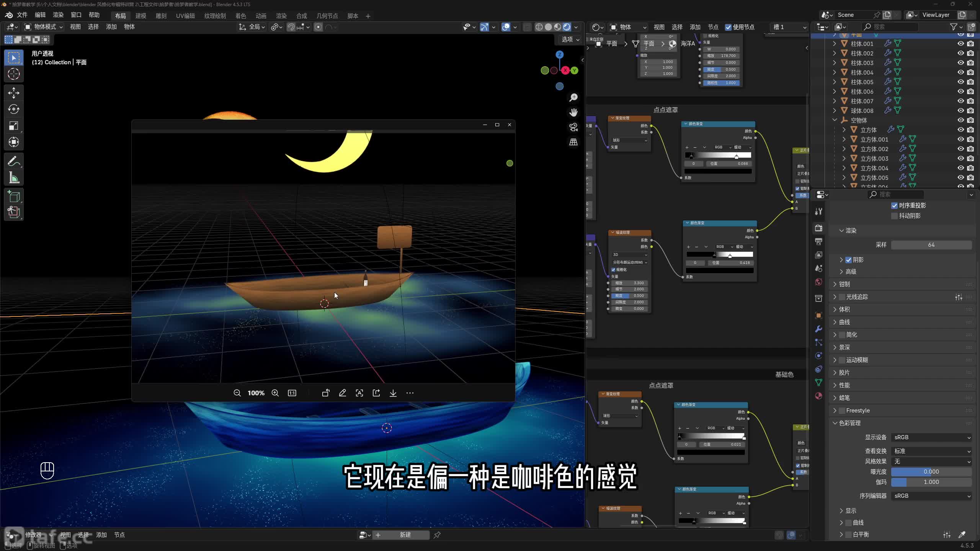Open the 编辑 menu
The image size is (980, 551).
tap(40, 15)
